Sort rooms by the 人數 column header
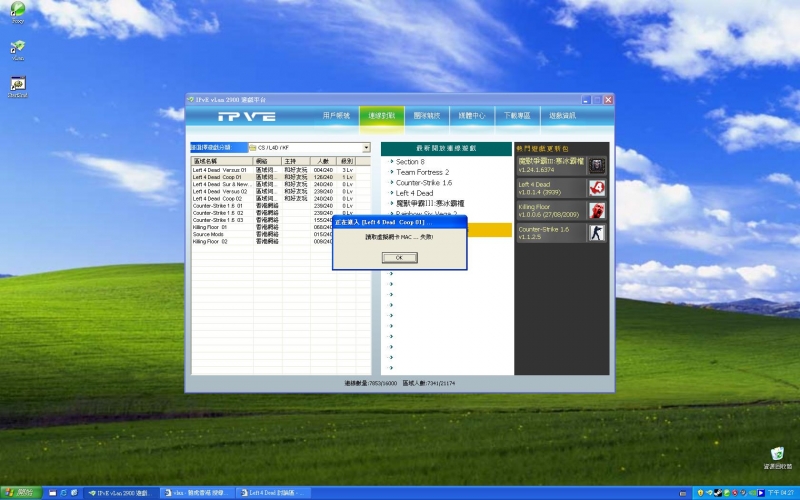This screenshot has height=500, width=800. (323, 160)
